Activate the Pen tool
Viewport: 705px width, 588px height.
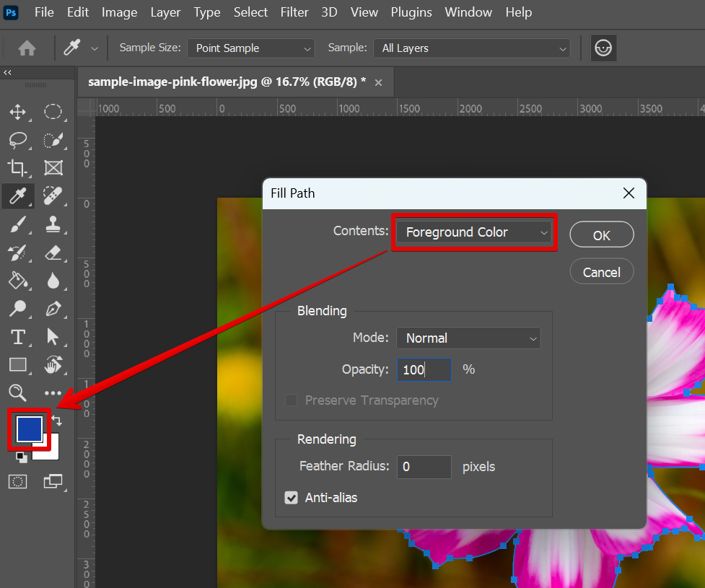tap(53, 309)
